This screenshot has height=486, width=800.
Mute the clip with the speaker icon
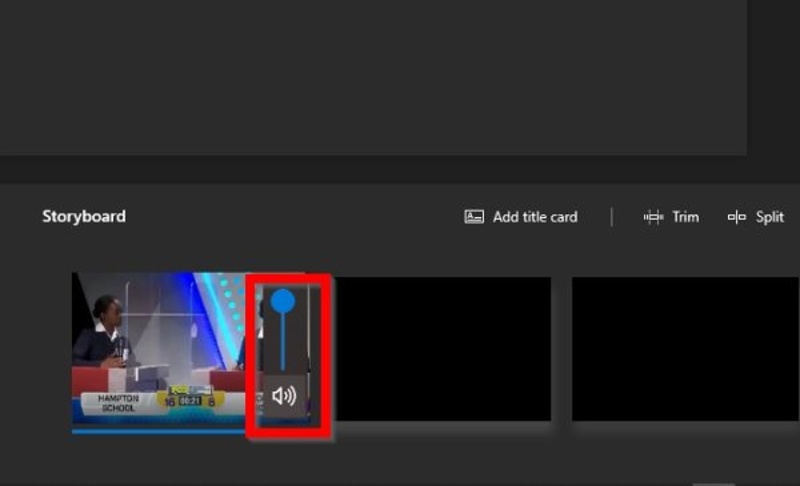coord(284,396)
